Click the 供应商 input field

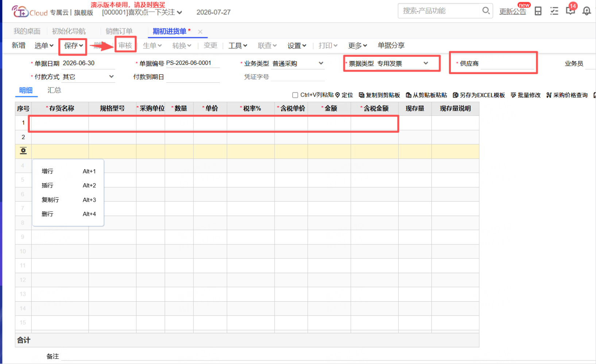click(507, 63)
